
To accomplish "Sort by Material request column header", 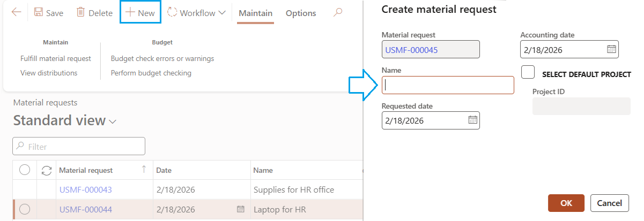I will [x=86, y=170].
